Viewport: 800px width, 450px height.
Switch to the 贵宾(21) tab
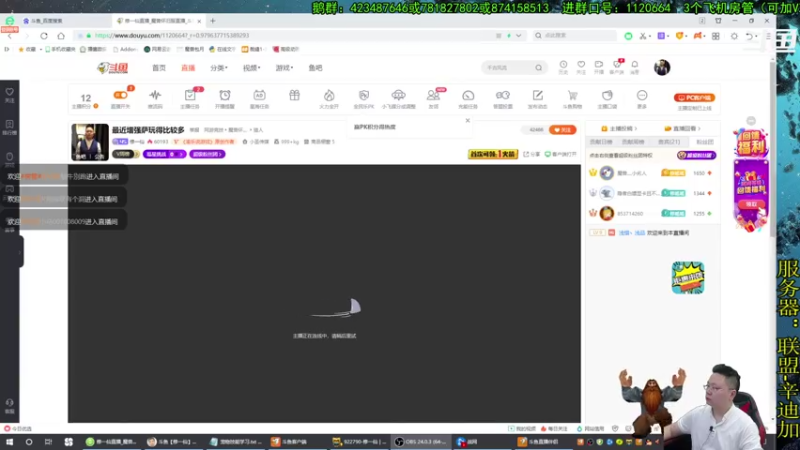(669, 142)
